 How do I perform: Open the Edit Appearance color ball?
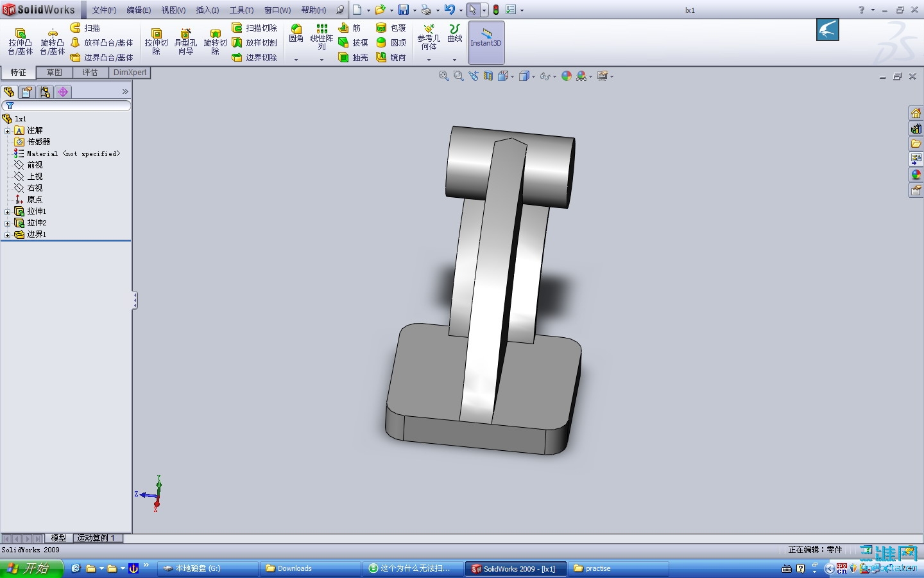[x=567, y=76]
